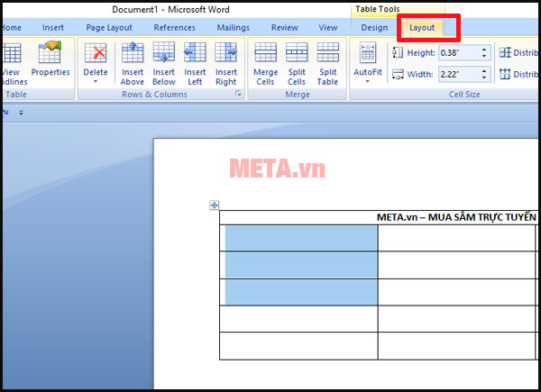Viewport: 541px width, 392px height.
Task: Decrease column width with the down arrow
Action: pyautogui.click(x=485, y=77)
